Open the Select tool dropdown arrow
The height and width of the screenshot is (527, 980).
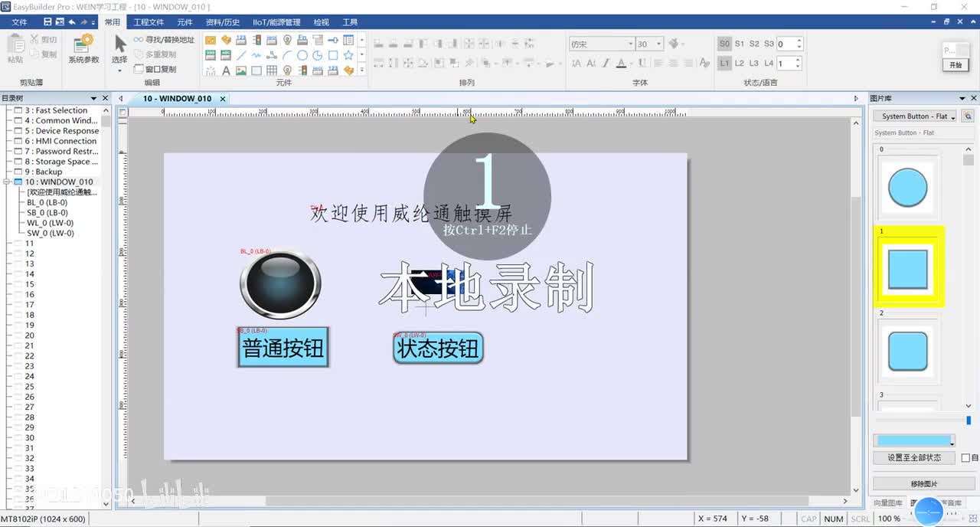[x=119, y=70]
